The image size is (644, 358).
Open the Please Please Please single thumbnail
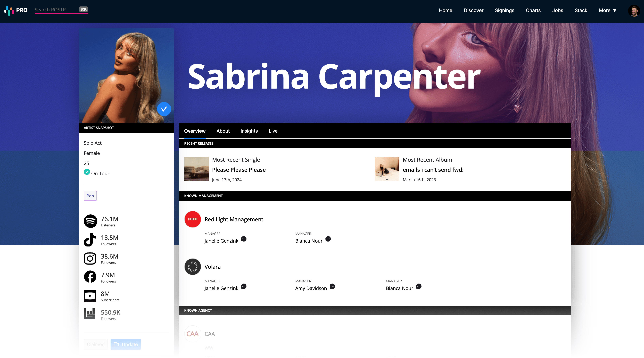[x=196, y=169]
